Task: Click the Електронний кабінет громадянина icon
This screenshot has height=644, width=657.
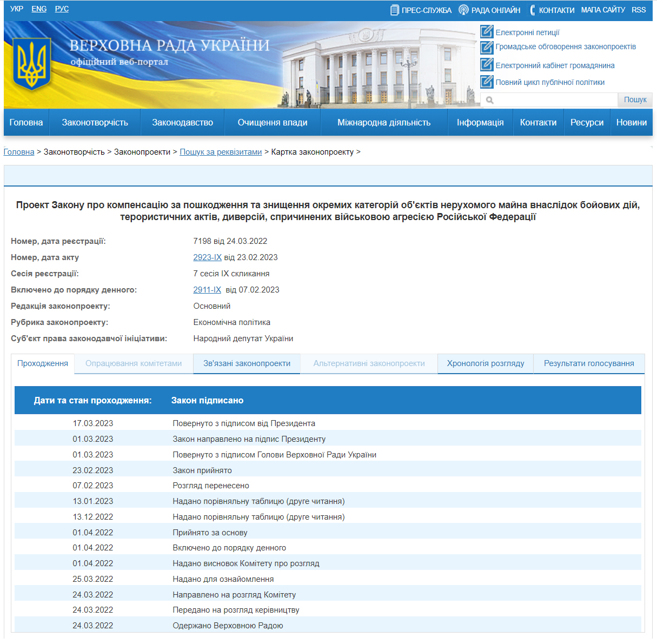Action: pos(487,64)
